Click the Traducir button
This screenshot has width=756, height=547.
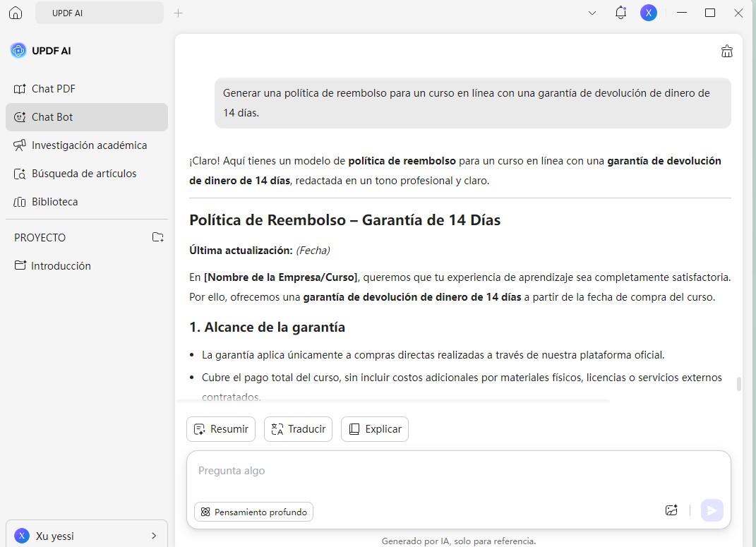298,429
